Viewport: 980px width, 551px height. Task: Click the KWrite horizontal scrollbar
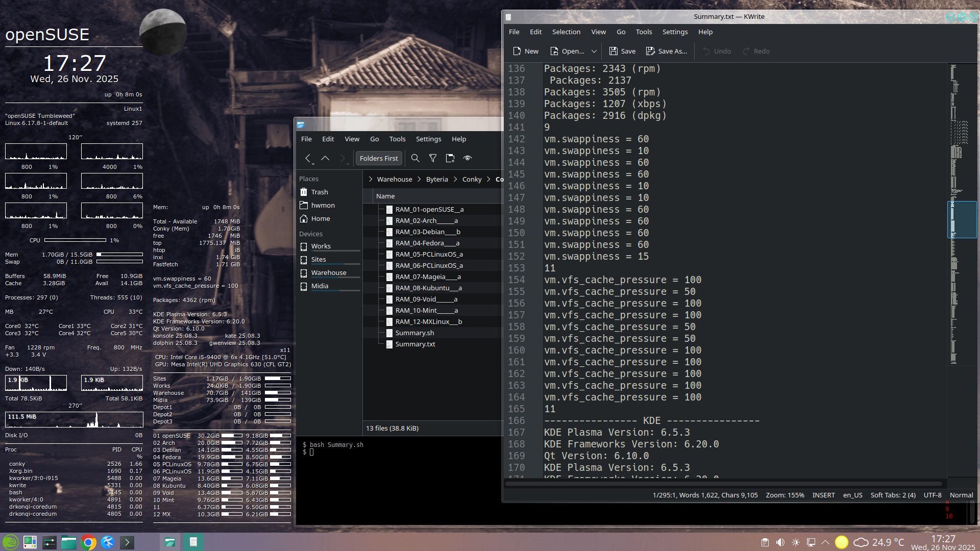[723, 483]
